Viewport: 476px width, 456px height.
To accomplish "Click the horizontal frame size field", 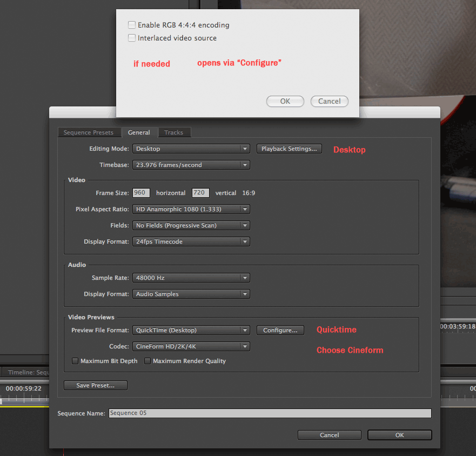I will click(141, 193).
